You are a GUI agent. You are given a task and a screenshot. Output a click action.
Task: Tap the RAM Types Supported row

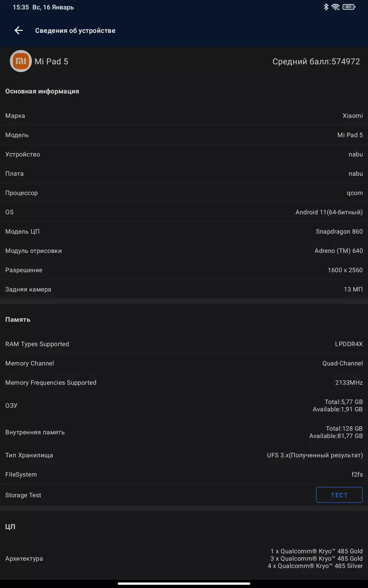pyautogui.click(x=184, y=344)
